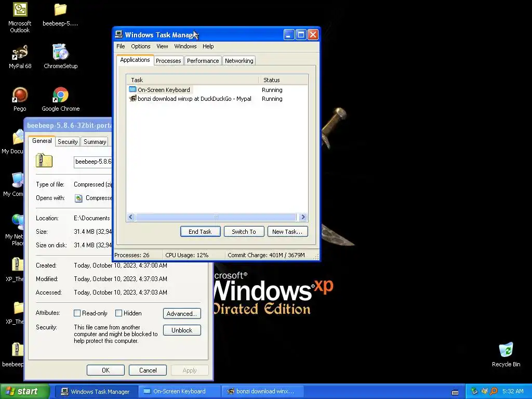
Task: Click the Switch To button
Action: click(x=244, y=232)
